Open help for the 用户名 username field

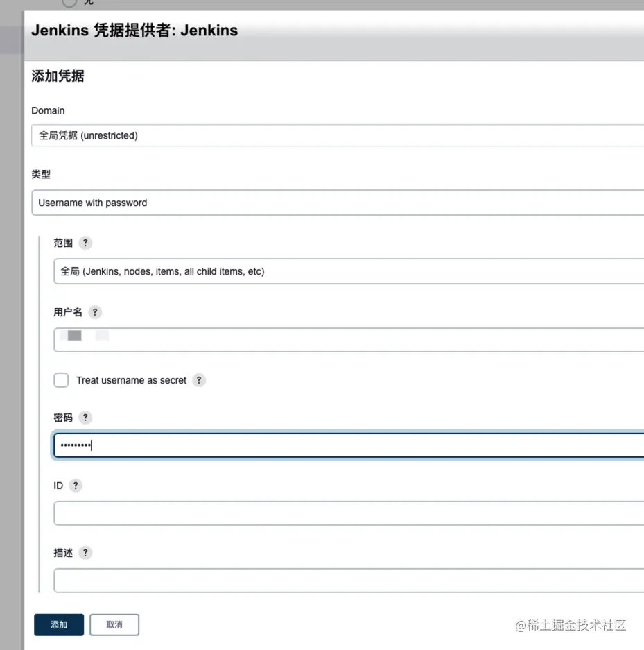[95, 312]
